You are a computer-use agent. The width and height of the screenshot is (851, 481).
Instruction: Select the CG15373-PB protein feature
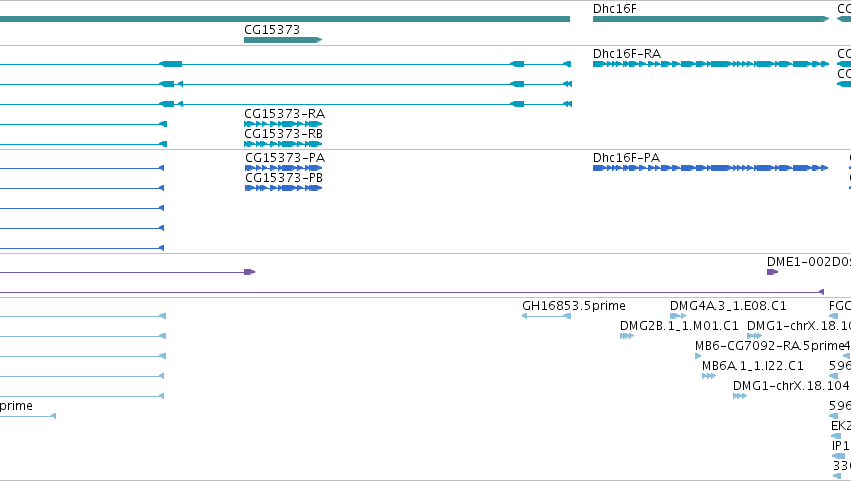284,188
